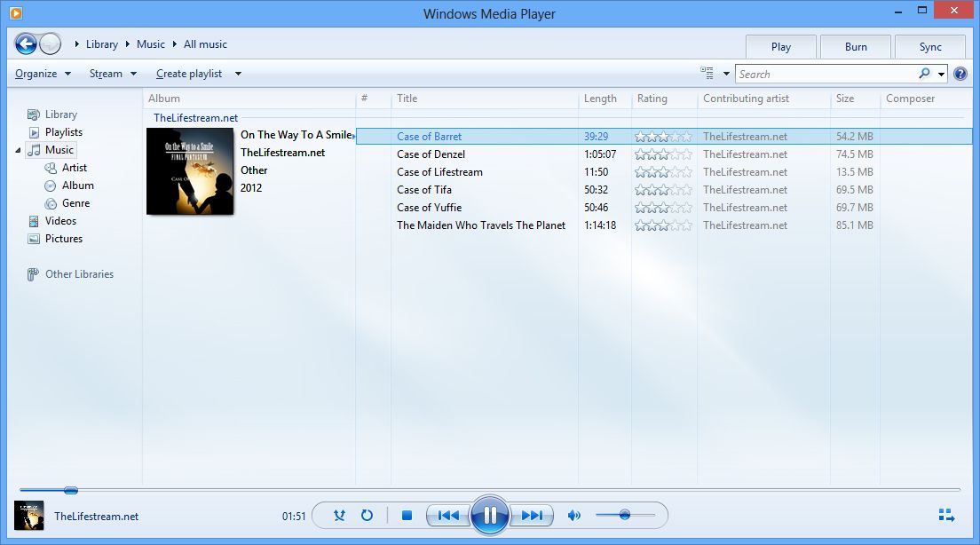Viewport: 980px width, 545px height.
Task: Open the Stream menu
Action: (x=105, y=73)
